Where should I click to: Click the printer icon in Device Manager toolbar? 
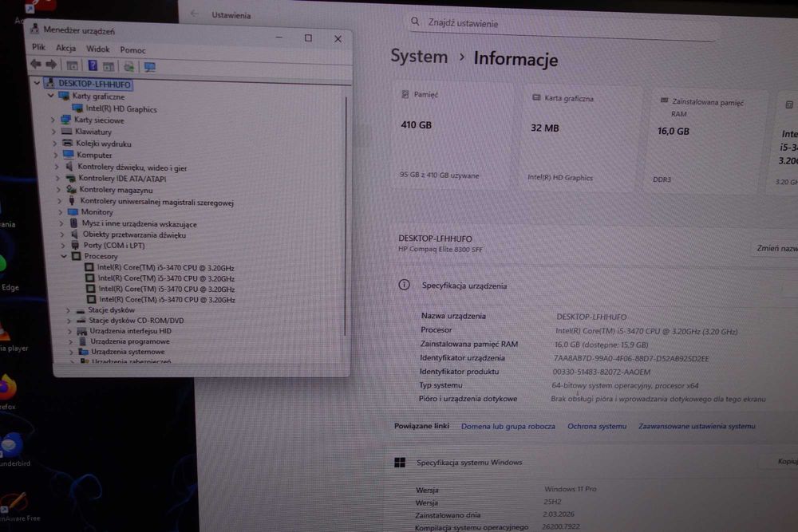[128, 67]
